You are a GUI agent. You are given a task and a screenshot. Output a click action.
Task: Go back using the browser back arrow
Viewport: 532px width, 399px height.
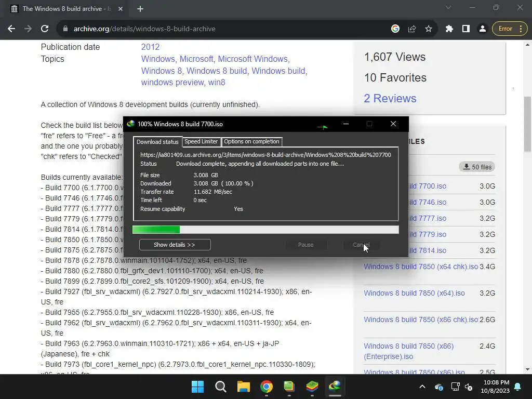pyautogui.click(x=11, y=29)
